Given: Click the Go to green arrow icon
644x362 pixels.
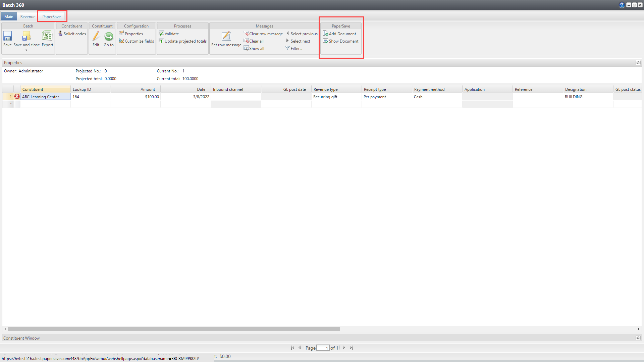Looking at the screenshot, I should tap(109, 36).
